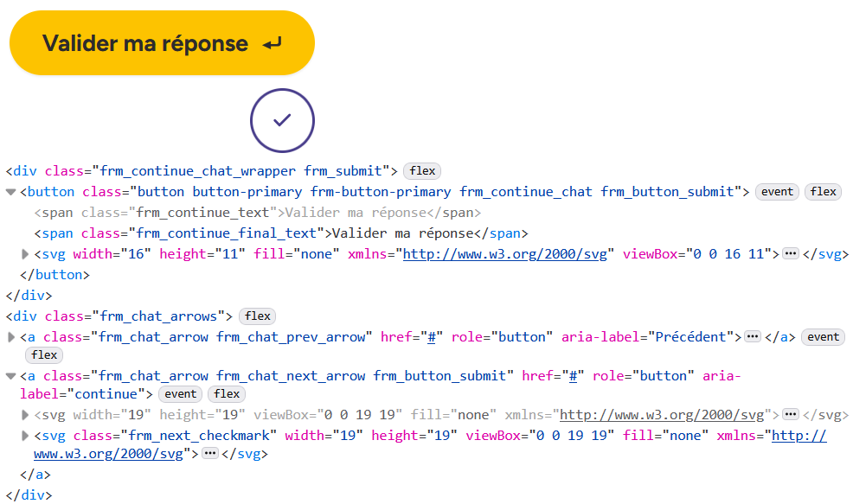Viewport: 853px width, 504px height.
Task: Select the div frm_continue_chat_wrapper line
Action: 202,171
